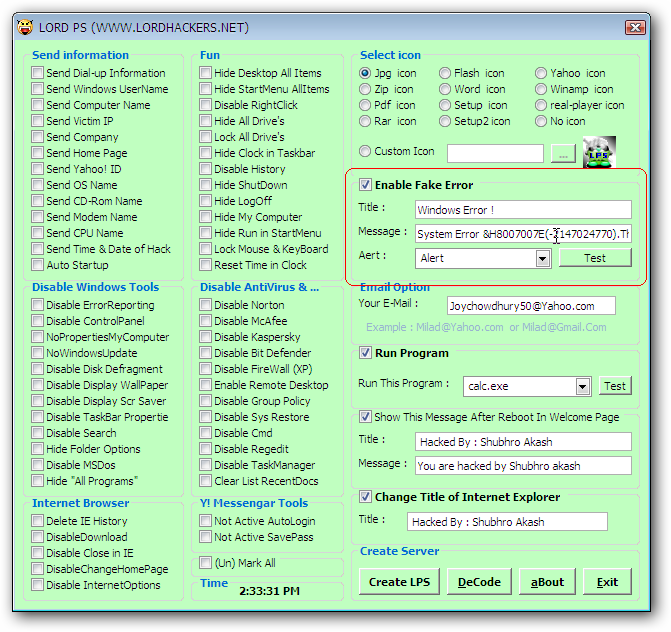Choose the Winamp icon option
671x632 pixels.
[541, 89]
